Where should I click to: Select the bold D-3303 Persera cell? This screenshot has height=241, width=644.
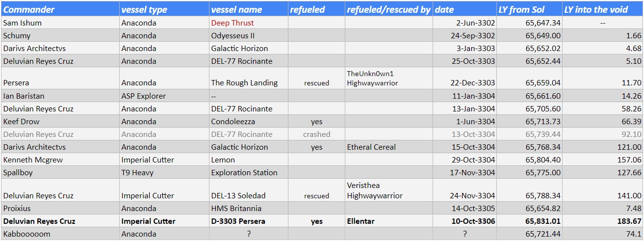click(249, 221)
